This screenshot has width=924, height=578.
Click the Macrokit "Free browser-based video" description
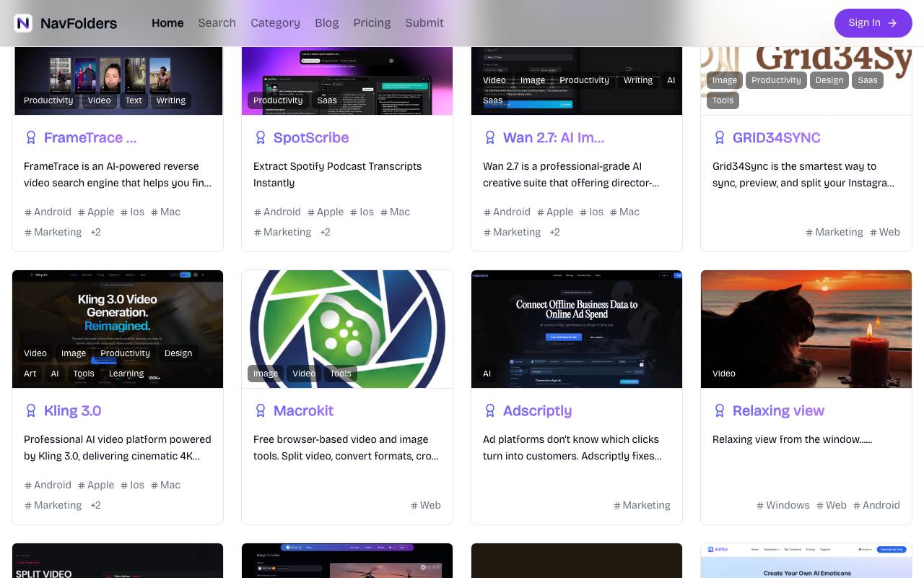pyautogui.click(x=347, y=448)
